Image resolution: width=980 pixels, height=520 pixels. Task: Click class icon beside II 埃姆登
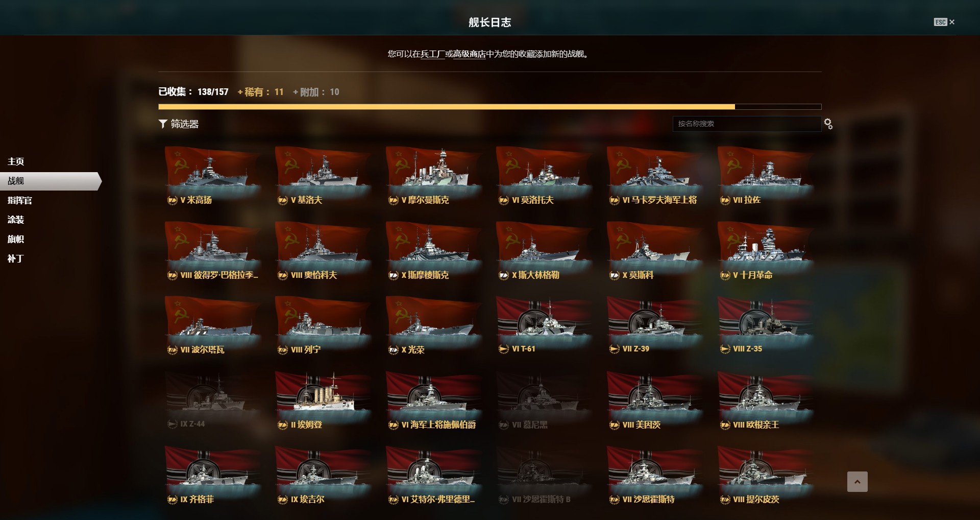point(283,425)
